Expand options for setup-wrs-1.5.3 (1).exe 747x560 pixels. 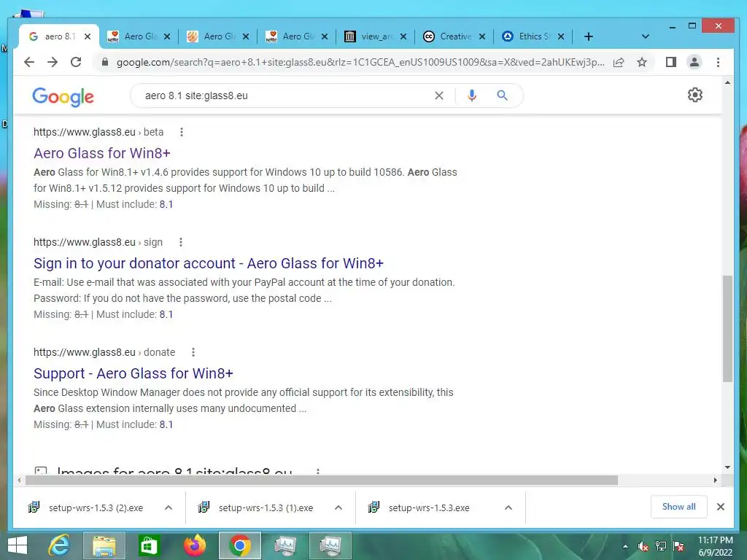[338, 507]
